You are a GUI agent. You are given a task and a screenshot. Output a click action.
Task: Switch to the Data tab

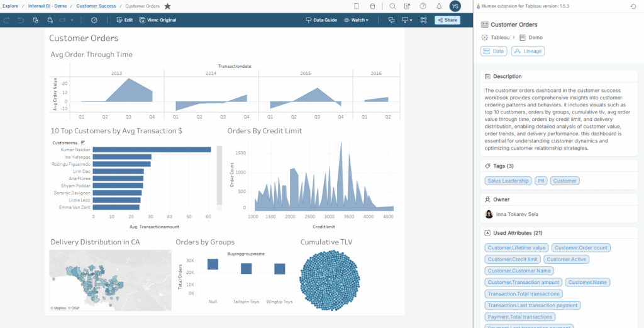click(494, 51)
